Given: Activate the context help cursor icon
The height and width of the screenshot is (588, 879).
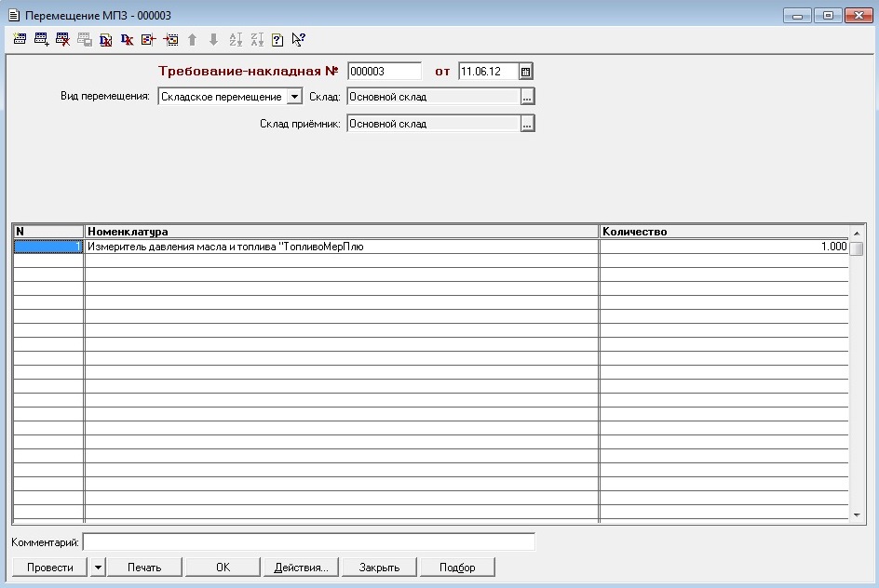Looking at the screenshot, I should click(x=299, y=39).
